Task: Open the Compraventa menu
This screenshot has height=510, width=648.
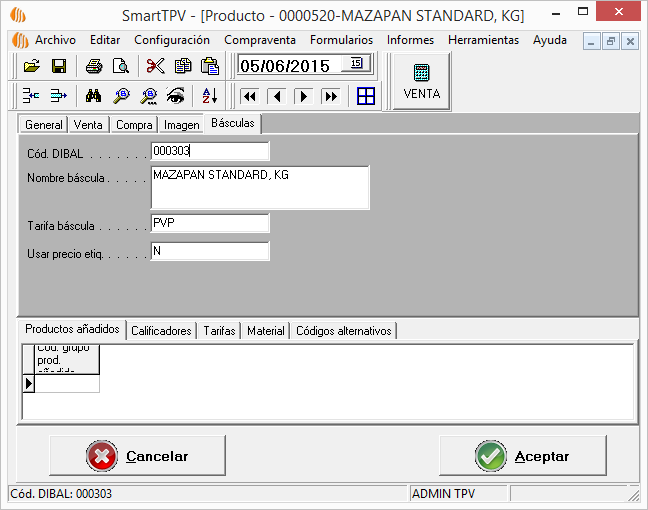Action: pos(260,40)
